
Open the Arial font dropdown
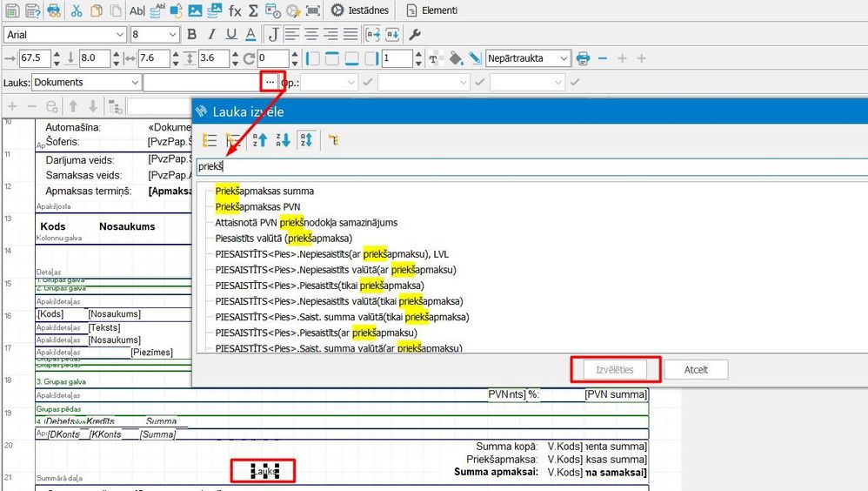point(65,34)
